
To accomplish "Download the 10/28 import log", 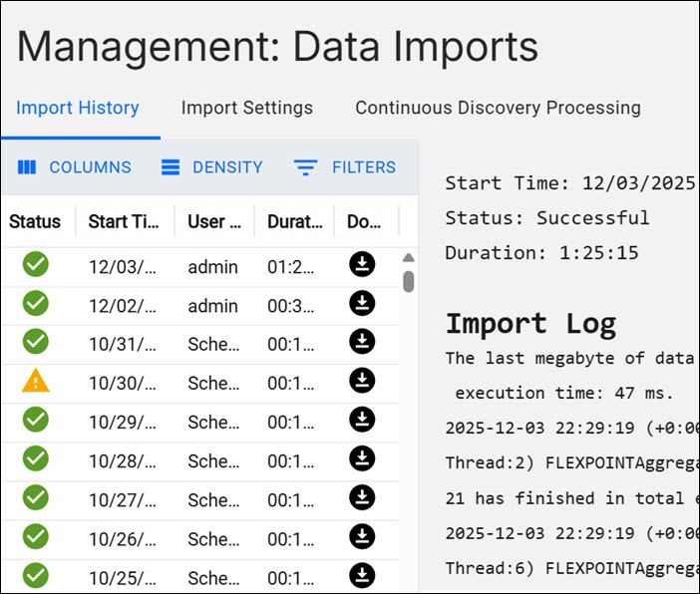I will (362, 458).
